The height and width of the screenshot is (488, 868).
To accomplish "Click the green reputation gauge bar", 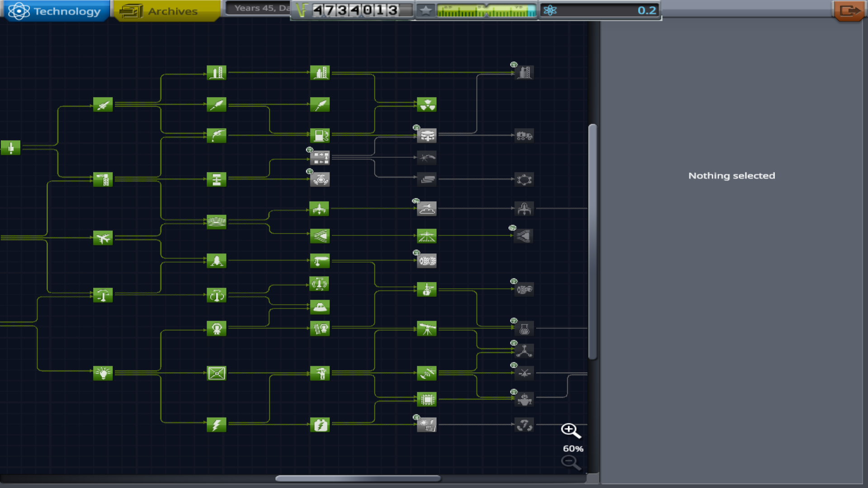I will pyautogui.click(x=486, y=10).
